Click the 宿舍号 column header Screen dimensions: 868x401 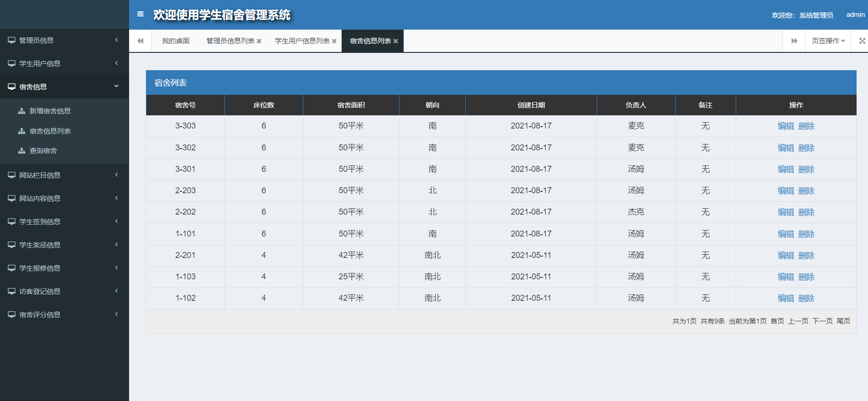click(185, 105)
